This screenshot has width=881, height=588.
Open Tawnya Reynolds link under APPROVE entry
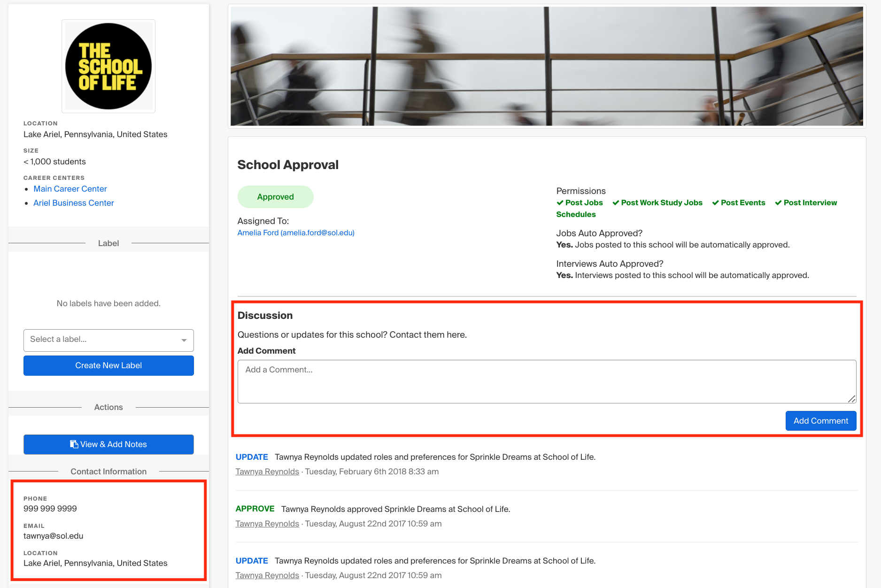pos(267,524)
